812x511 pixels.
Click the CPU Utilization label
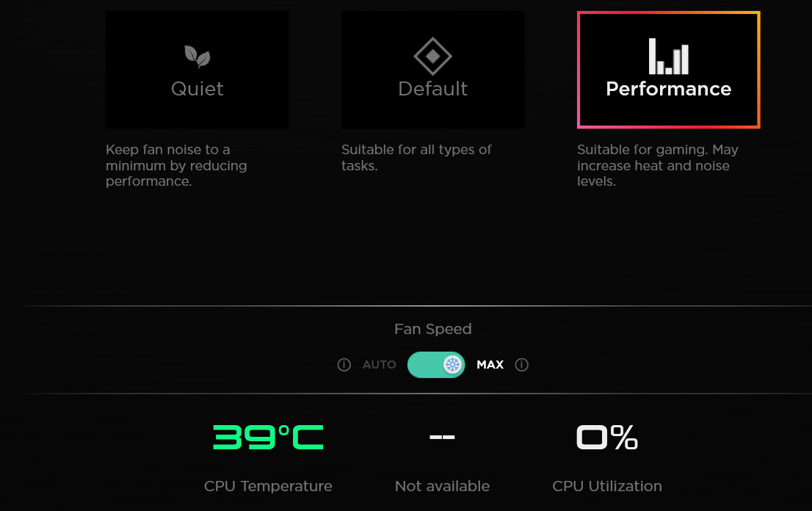coord(607,486)
